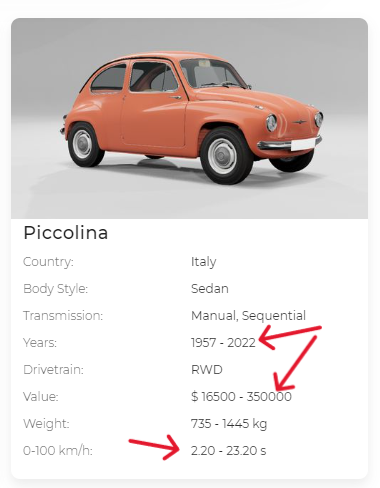Click the Manual, Sequential transmission value
The image size is (380, 488).
click(x=248, y=316)
